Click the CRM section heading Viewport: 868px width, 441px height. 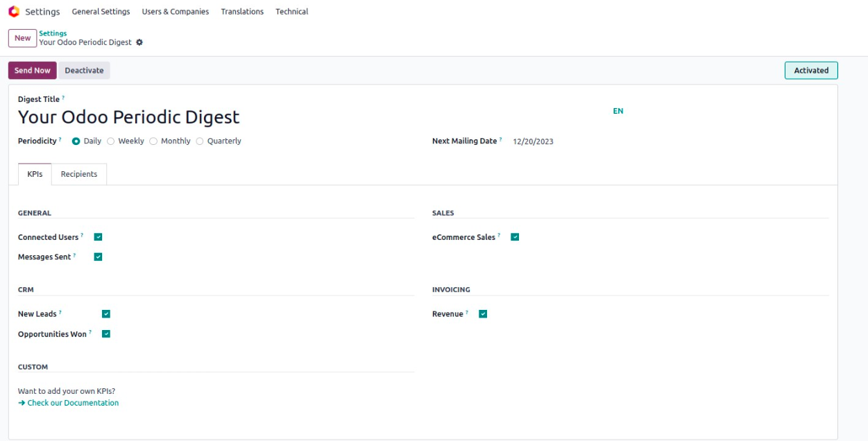coord(26,290)
